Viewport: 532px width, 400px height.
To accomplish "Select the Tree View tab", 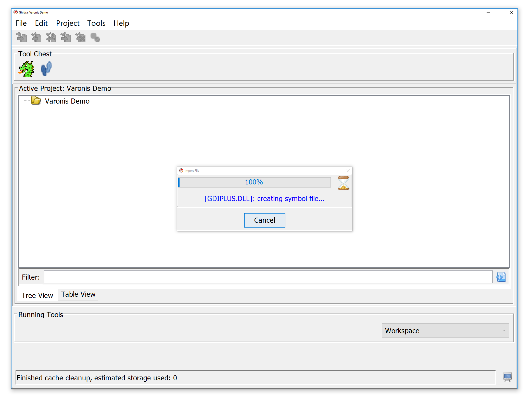I will tap(37, 295).
